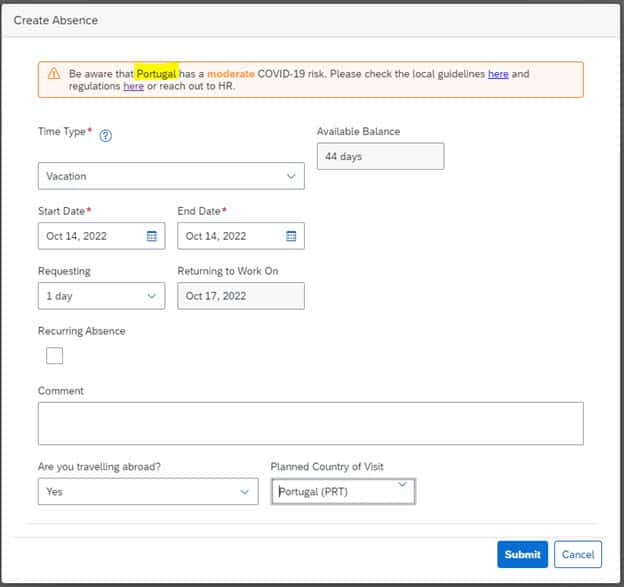Image resolution: width=624 pixels, height=587 pixels.
Task: Open the regulations 'here' link
Action: point(133,86)
